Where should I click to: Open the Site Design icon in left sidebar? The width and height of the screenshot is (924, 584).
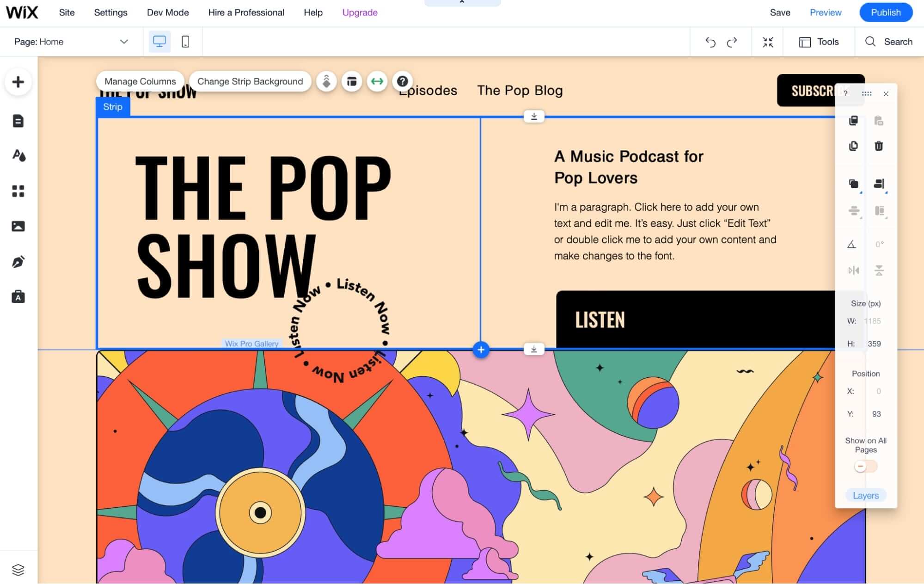(x=18, y=155)
